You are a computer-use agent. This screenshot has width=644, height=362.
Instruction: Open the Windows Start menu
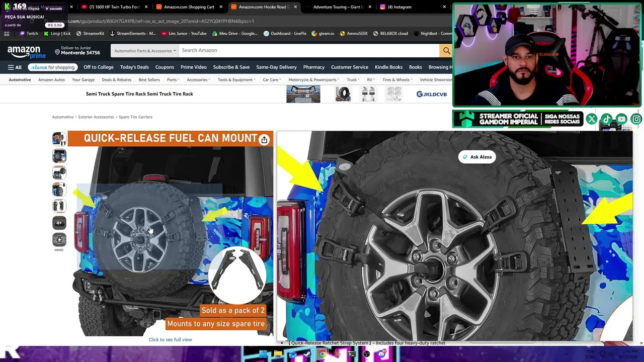tap(263, 354)
